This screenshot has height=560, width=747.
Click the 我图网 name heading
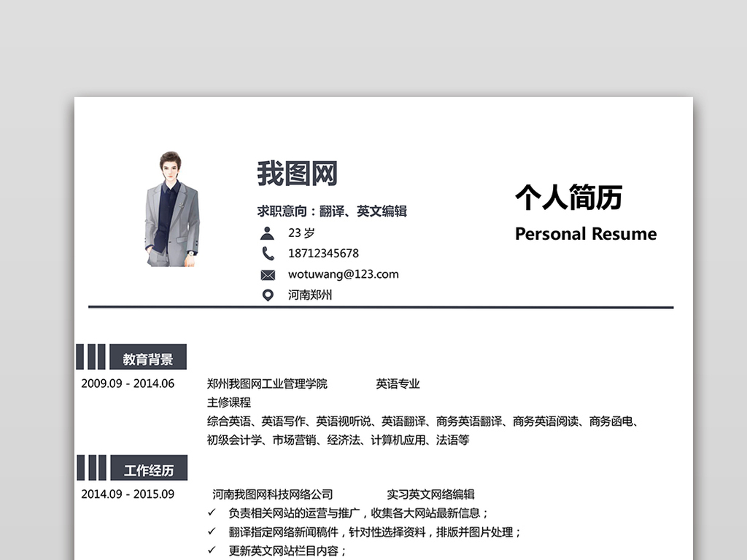point(299,173)
